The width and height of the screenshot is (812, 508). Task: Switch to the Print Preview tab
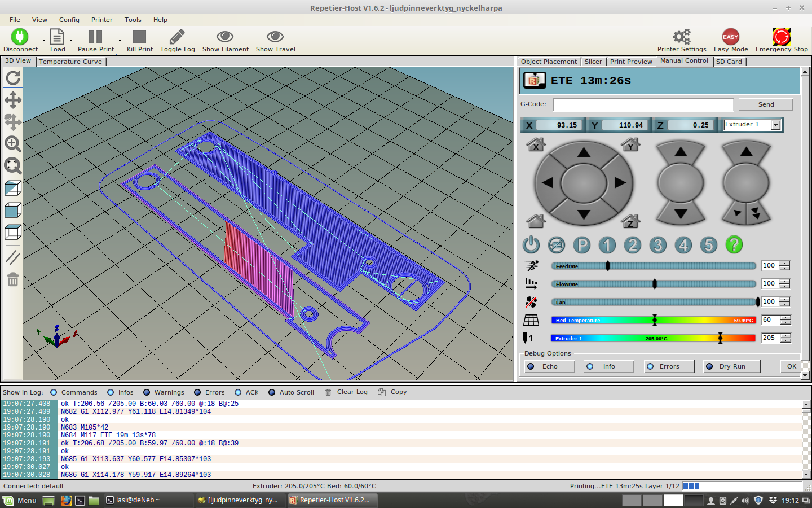tap(630, 62)
